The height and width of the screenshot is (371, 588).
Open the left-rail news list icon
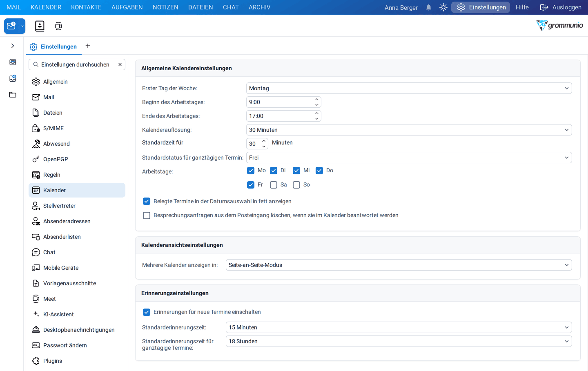point(13,62)
